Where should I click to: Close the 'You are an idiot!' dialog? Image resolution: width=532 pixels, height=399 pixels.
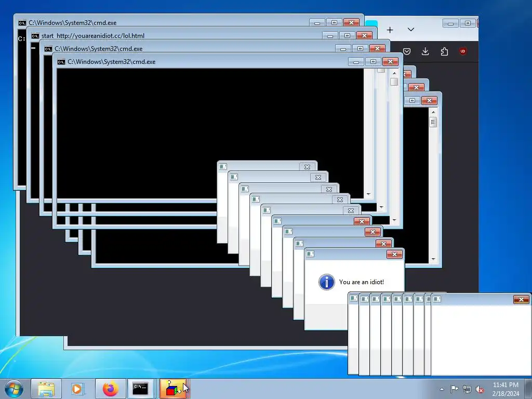[x=394, y=254]
